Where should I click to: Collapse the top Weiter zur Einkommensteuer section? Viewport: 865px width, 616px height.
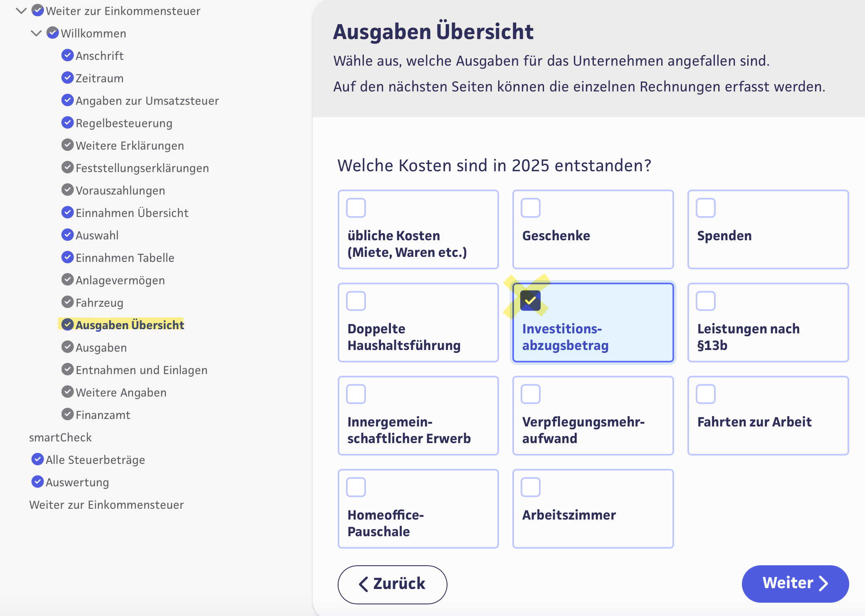click(21, 11)
